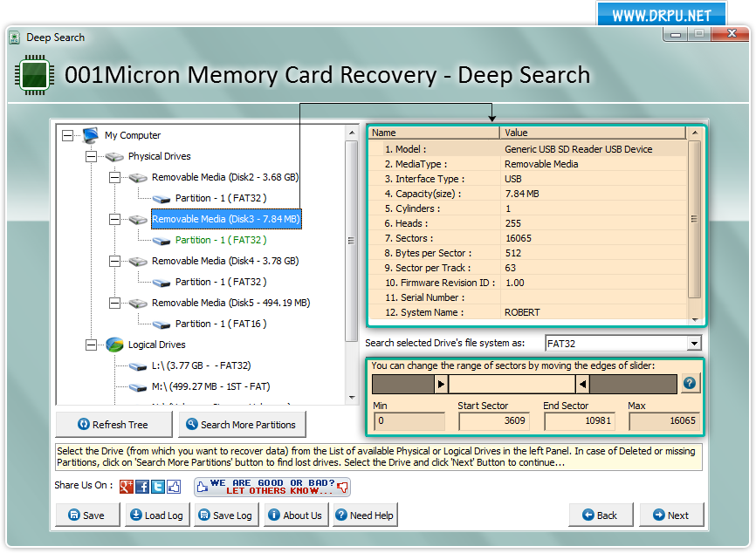The height and width of the screenshot is (553, 756).
Task: Click the thumbs-up like share icon
Action: 174,487
